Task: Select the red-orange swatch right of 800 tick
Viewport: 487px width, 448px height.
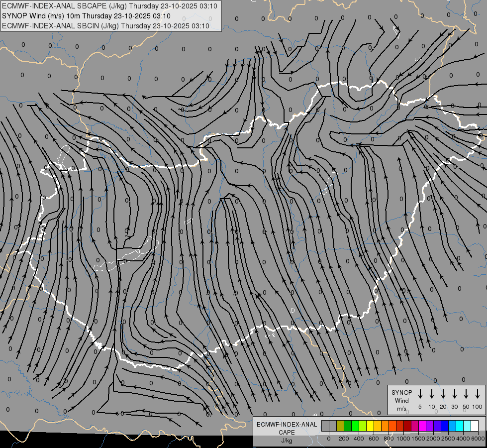Action: [x=392, y=426]
